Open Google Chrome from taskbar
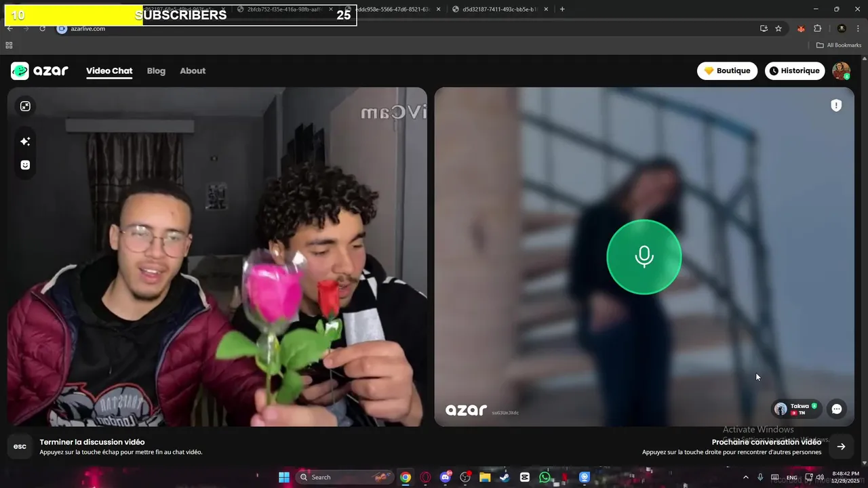Image resolution: width=868 pixels, height=488 pixels. [x=405, y=477]
